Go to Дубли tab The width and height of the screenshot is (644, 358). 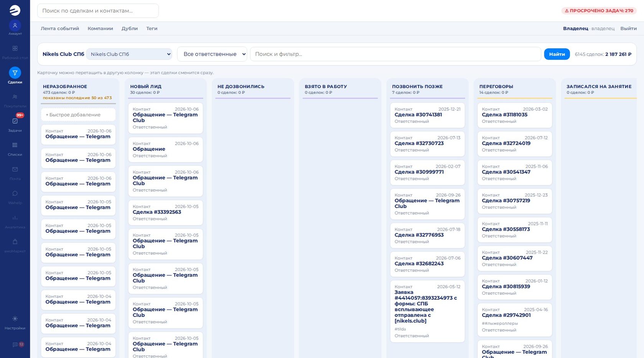click(130, 28)
